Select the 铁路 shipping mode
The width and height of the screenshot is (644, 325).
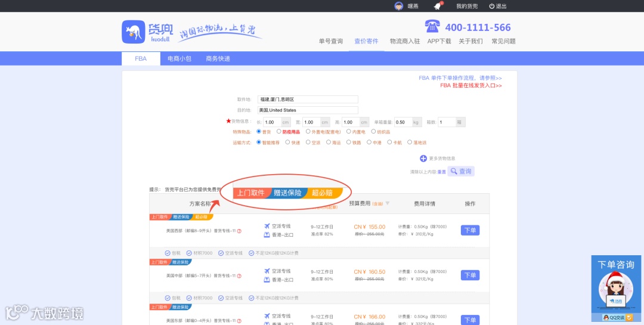(348, 142)
